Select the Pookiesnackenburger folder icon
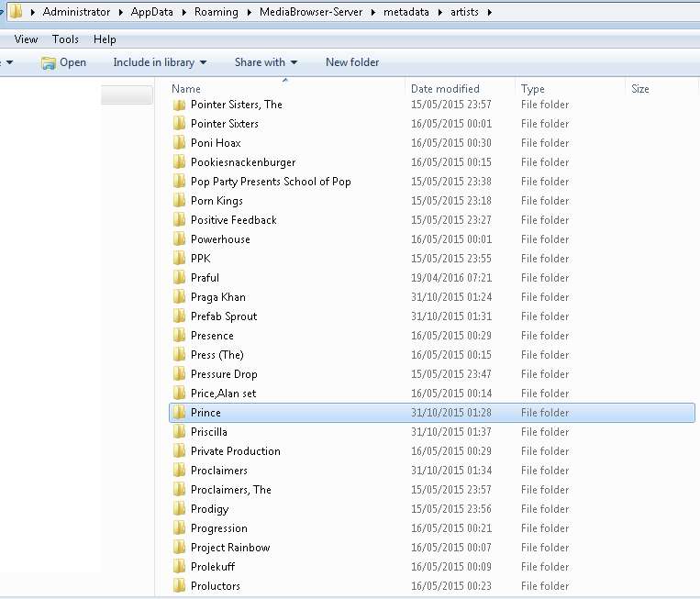700x599 pixels. tap(179, 162)
